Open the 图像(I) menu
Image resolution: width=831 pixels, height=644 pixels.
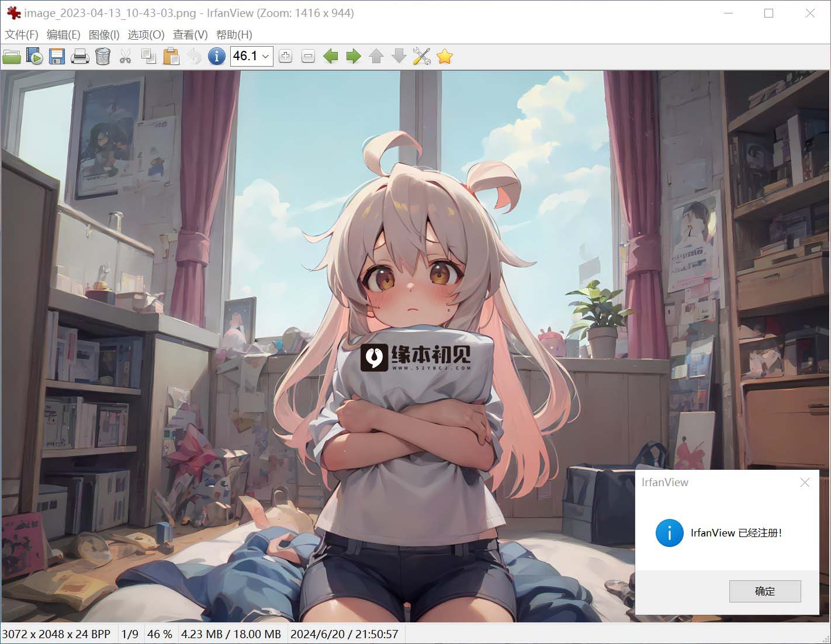pyautogui.click(x=104, y=34)
